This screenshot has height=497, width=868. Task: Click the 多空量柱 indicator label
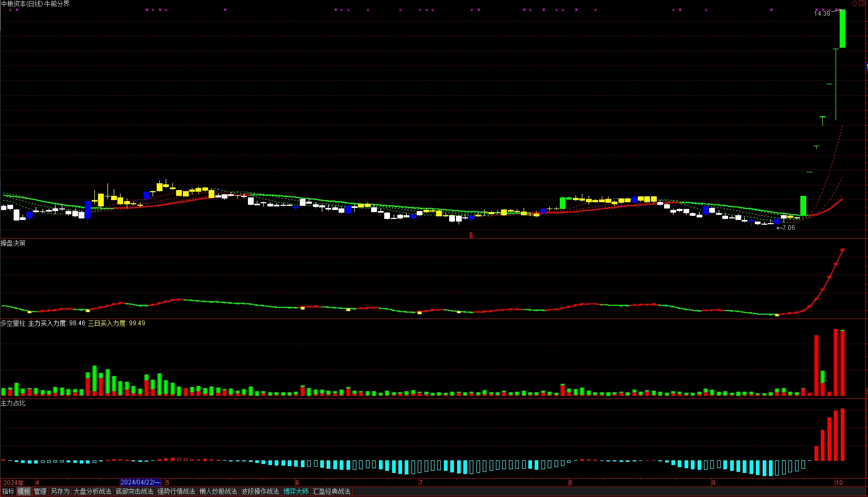[13, 323]
